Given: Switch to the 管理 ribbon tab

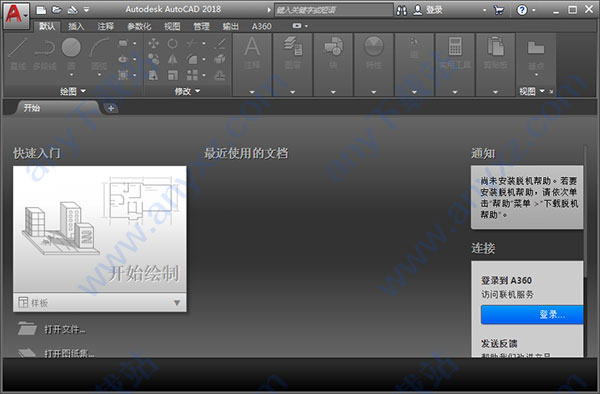Looking at the screenshot, I should pyautogui.click(x=201, y=26).
